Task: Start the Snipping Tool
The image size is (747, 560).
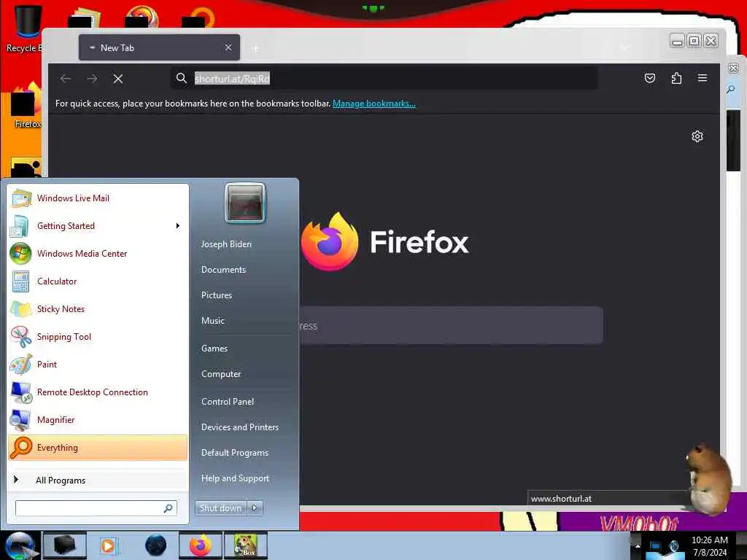Action: coord(98,337)
